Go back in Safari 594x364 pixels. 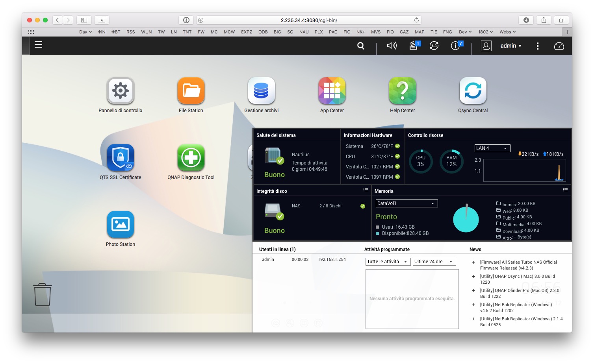(x=58, y=20)
